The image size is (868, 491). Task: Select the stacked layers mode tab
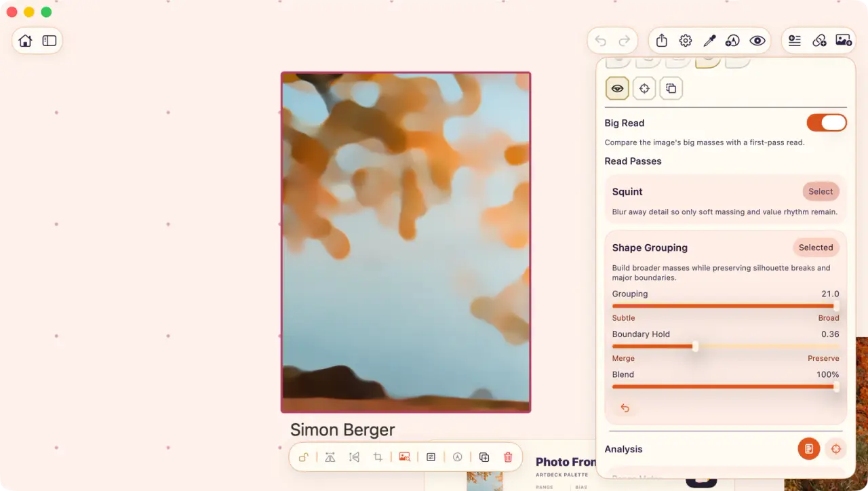pyautogui.click(x=671, y=88)
